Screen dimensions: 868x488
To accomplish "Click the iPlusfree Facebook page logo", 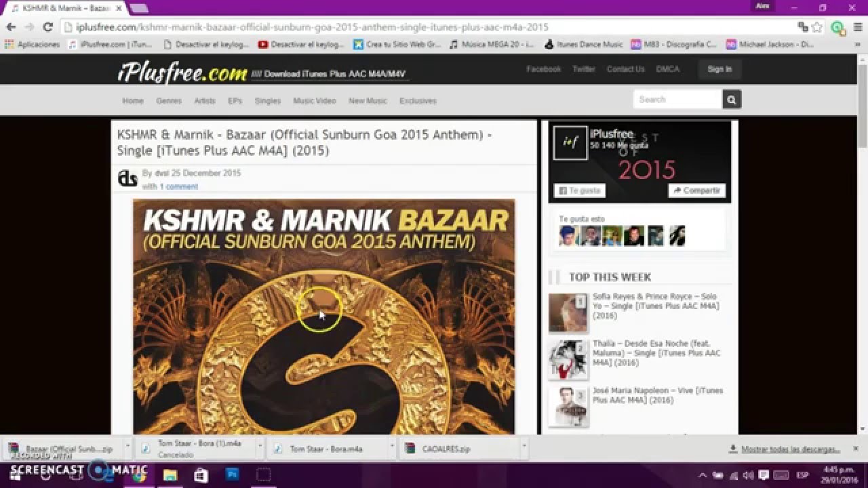I will 570,143.
